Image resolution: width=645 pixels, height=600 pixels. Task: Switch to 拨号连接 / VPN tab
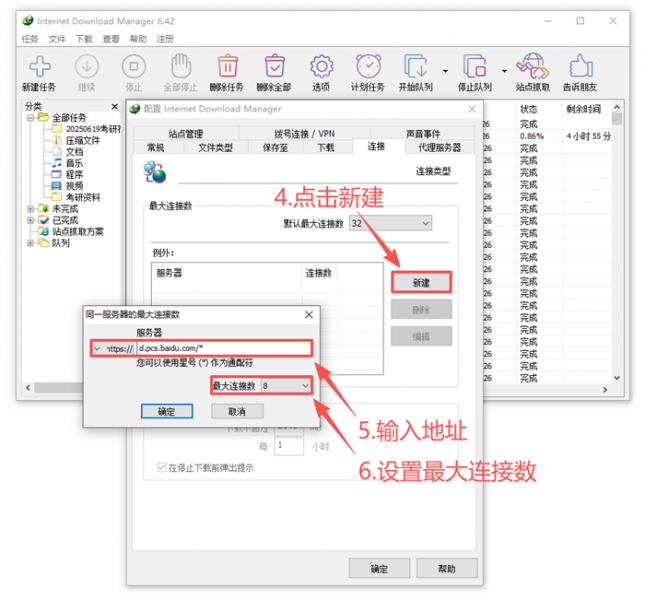[304, 134]
